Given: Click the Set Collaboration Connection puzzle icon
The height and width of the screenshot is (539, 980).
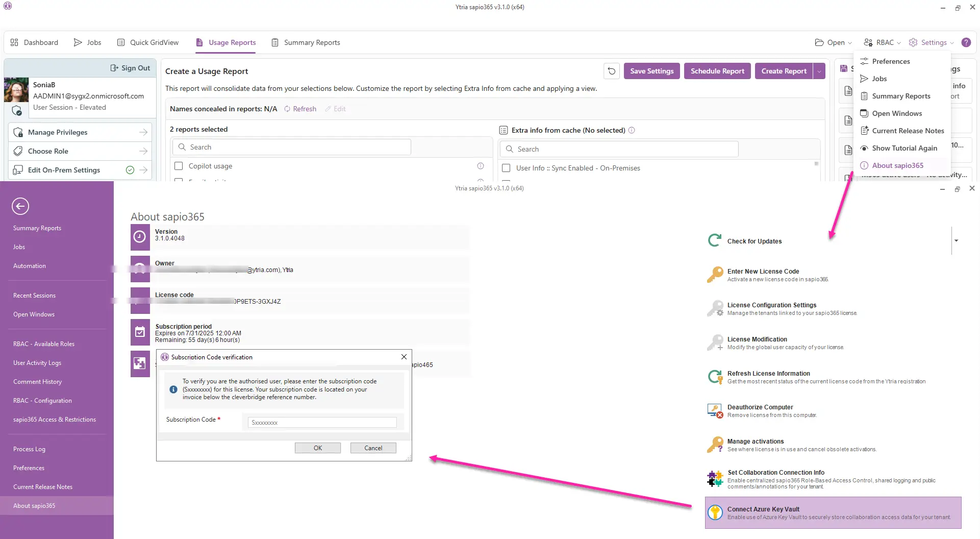Looking at the screenshot, I should (x=715, y=479).
